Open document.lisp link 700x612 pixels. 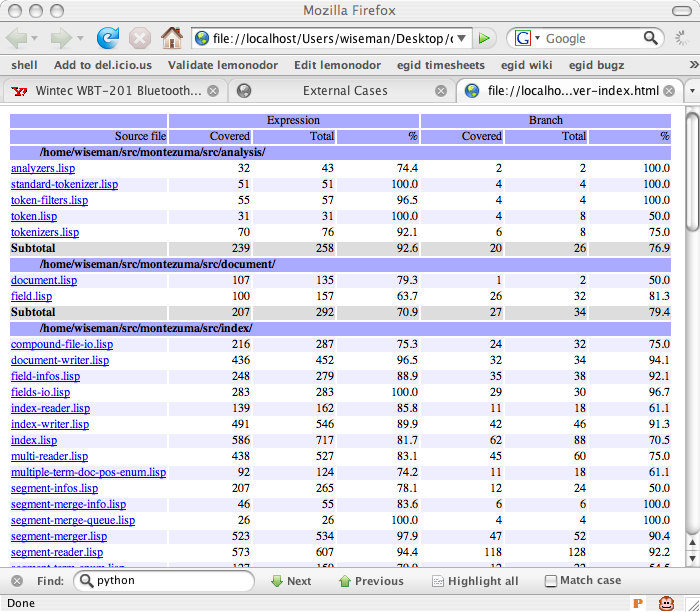pos(44,280)
